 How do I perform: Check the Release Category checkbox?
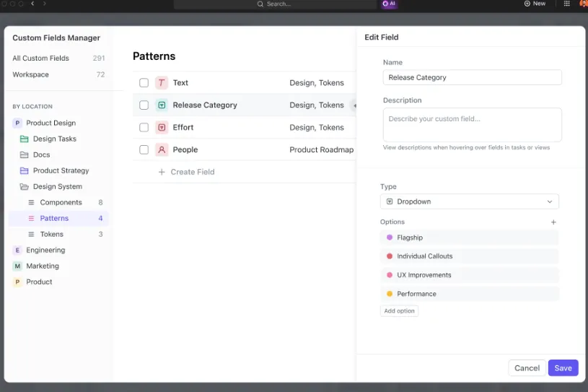point(144,105)
